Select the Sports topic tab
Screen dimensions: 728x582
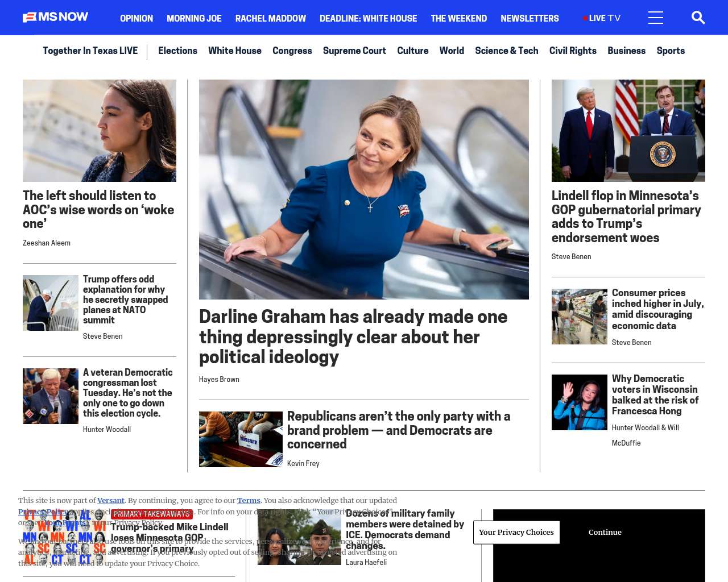coord(671,51)
